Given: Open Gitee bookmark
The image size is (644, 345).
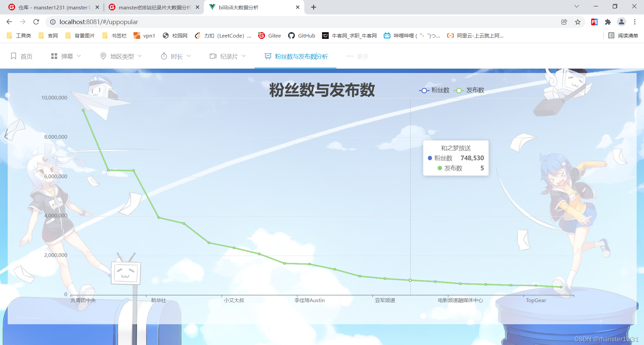Looking at the screenshot, I should (270, 36).
